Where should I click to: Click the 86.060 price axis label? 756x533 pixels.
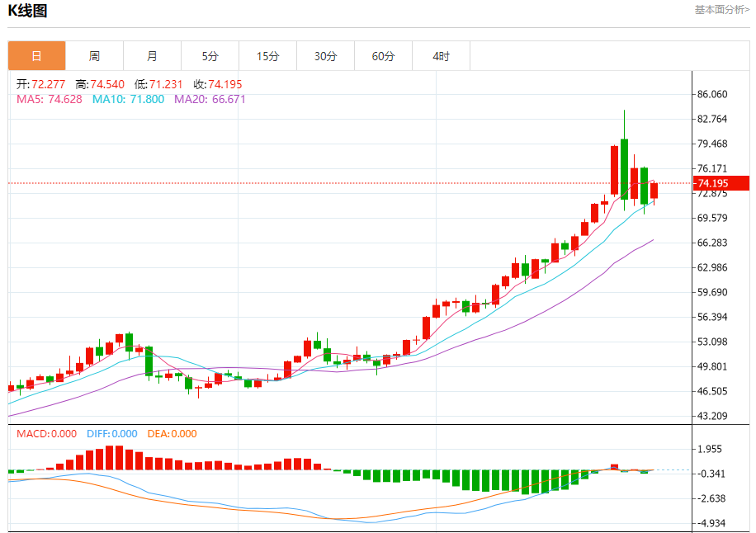coord(712,94)
